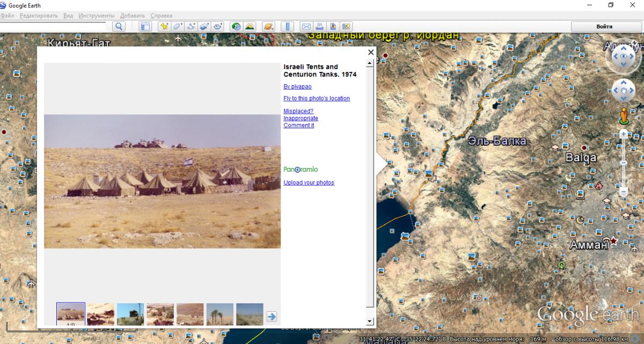Screen dimensions: 644x344
Task: Click the popup scrollbar down arrow
Action: click(x=369, y=321)
